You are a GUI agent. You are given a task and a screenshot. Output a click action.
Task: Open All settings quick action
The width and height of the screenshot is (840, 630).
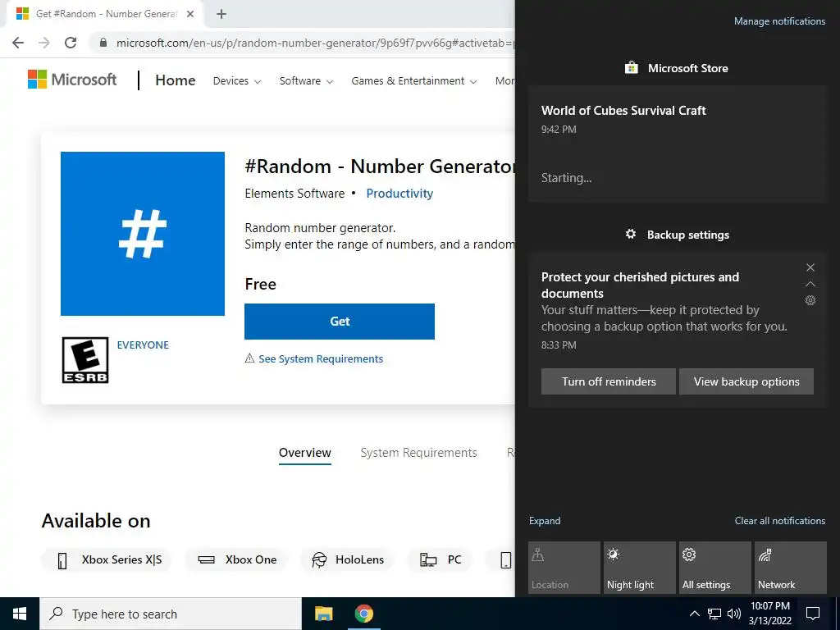click(715, 568)
